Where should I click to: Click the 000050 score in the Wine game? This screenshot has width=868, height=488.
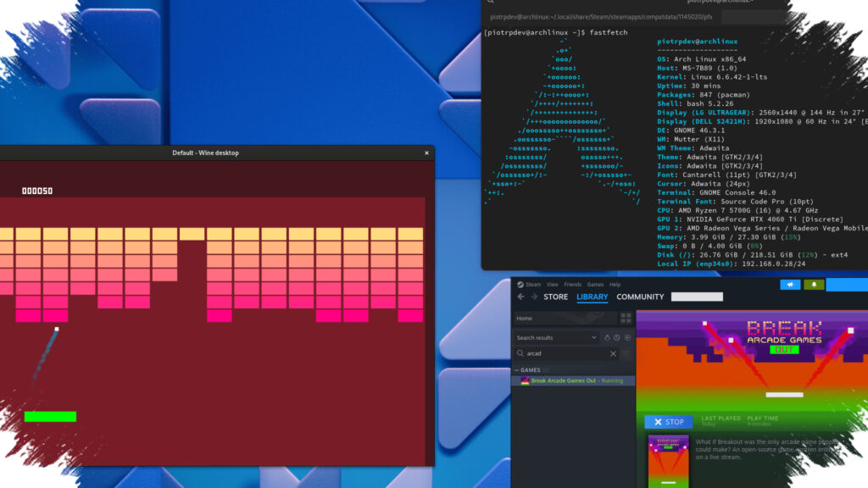37,191
